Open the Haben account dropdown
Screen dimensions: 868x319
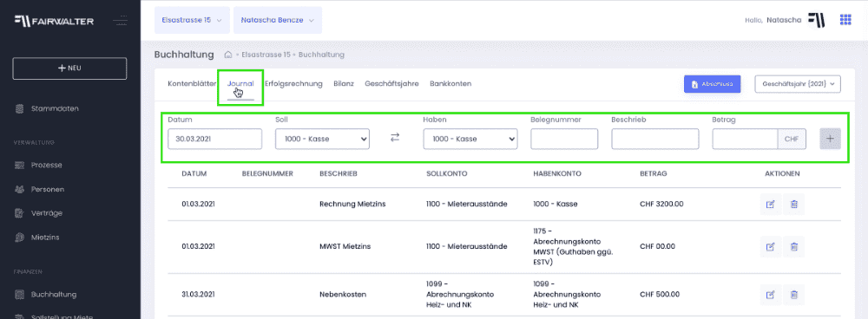(470, 139)
